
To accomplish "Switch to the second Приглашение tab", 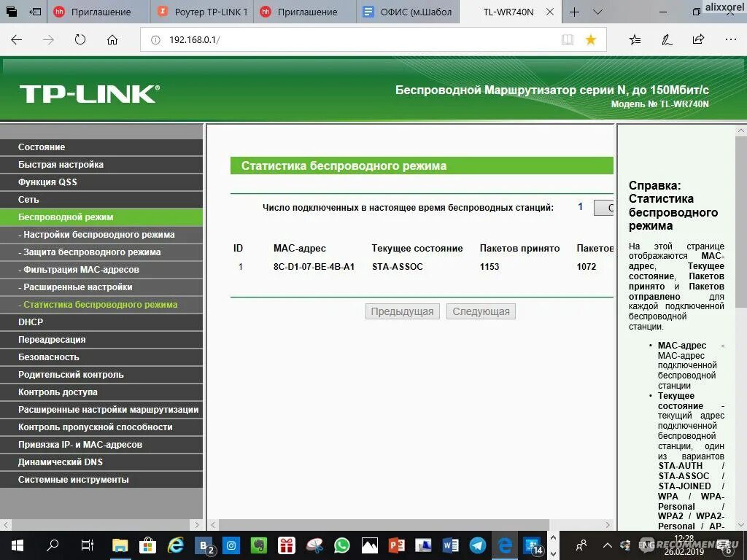I will coord(305,12).
